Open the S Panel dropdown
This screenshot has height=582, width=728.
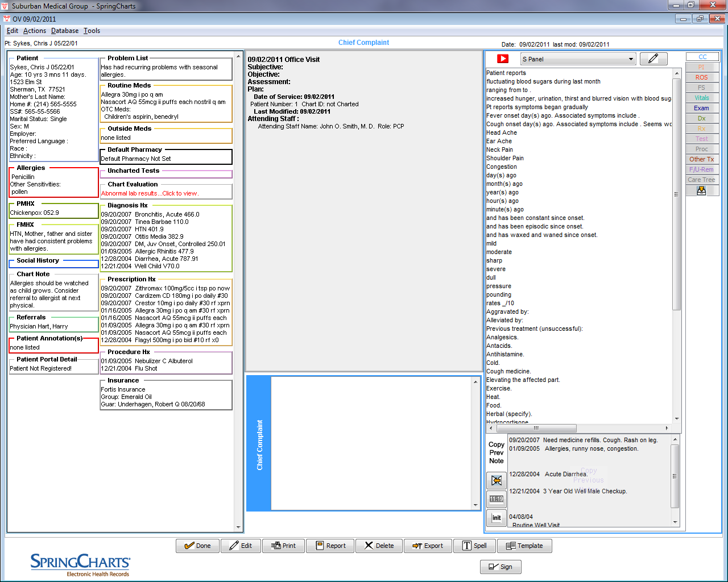point(578,59)
